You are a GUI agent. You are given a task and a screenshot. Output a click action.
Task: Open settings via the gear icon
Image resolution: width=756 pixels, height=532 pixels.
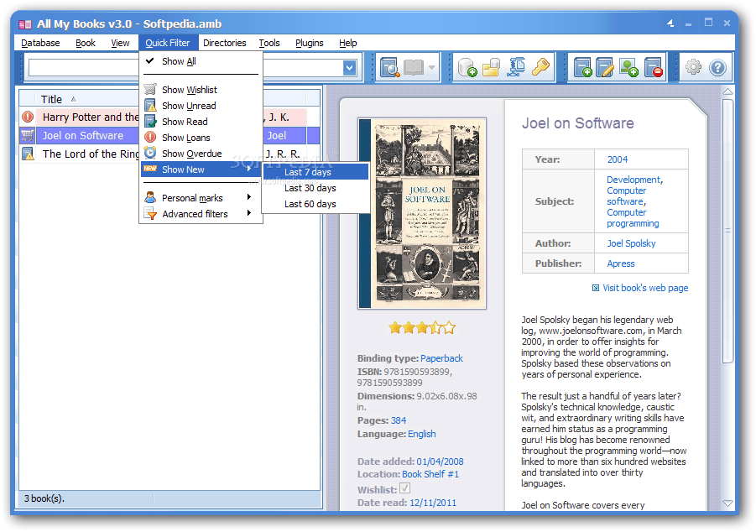(693, 66)
